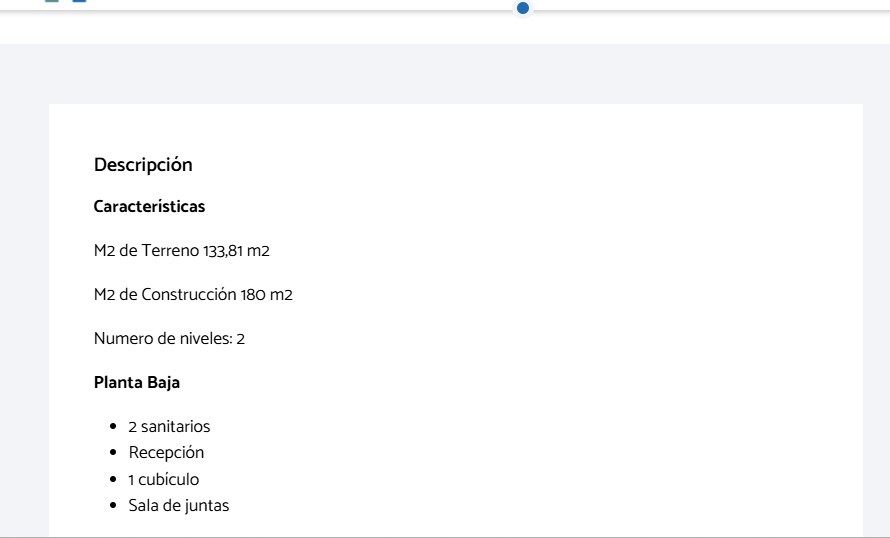The image size is (890, 538).
Task: Select the 1 cubículo list item
Action: click(164, 479)
